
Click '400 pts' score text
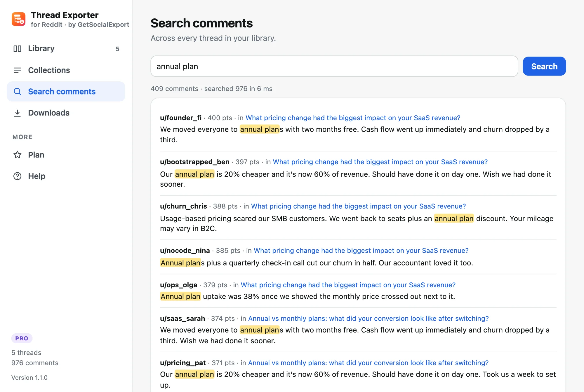tap(220, 118)
